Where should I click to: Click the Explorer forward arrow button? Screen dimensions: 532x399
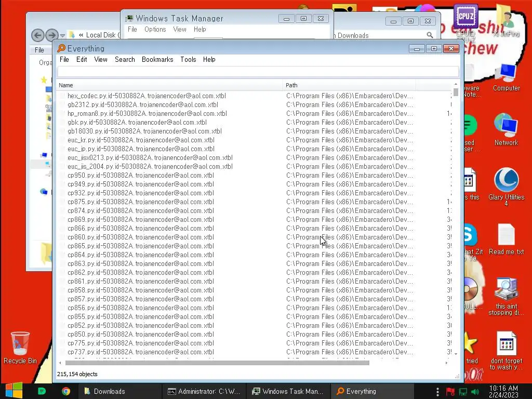[x=51, y=35]
